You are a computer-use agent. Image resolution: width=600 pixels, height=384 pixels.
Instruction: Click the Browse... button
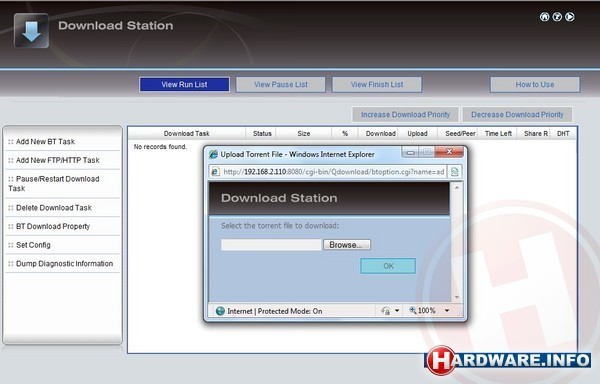347,245
